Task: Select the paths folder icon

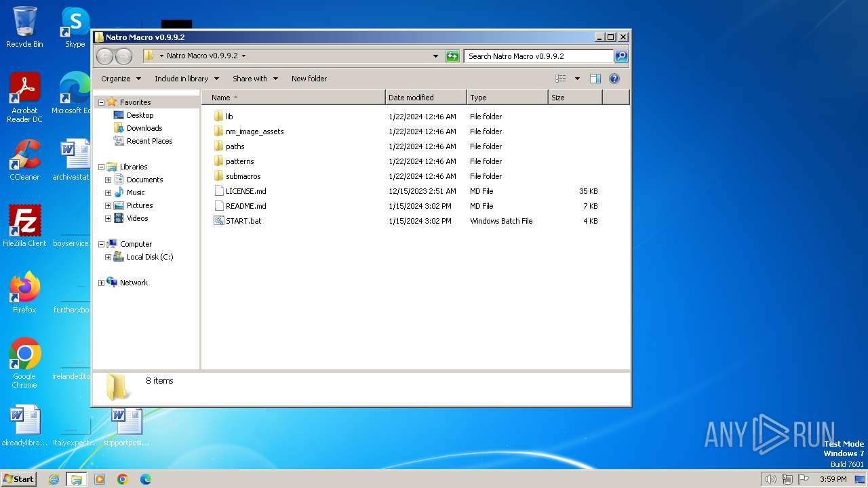Action: coord(218,146)
